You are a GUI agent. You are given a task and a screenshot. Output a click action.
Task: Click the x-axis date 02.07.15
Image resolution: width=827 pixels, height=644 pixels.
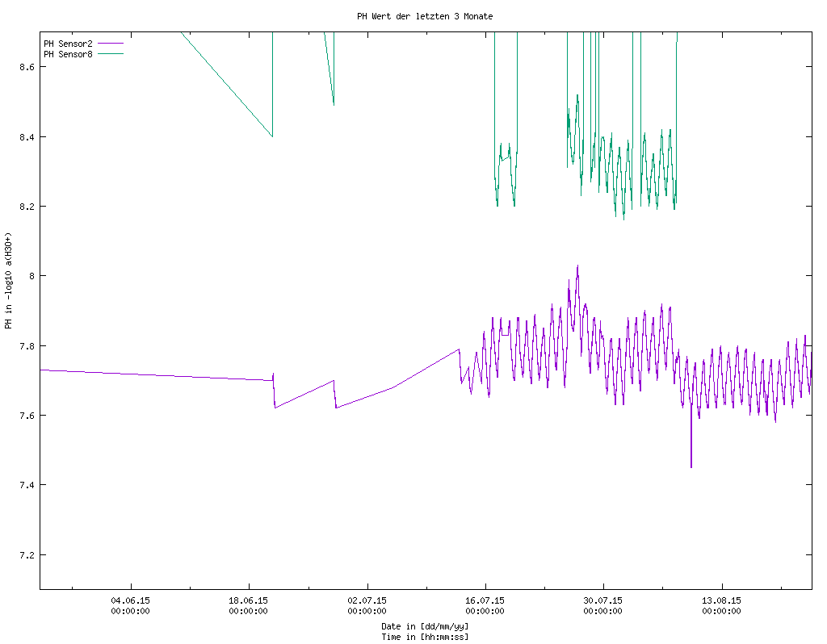pyautogui.click(x=367, y=600)
